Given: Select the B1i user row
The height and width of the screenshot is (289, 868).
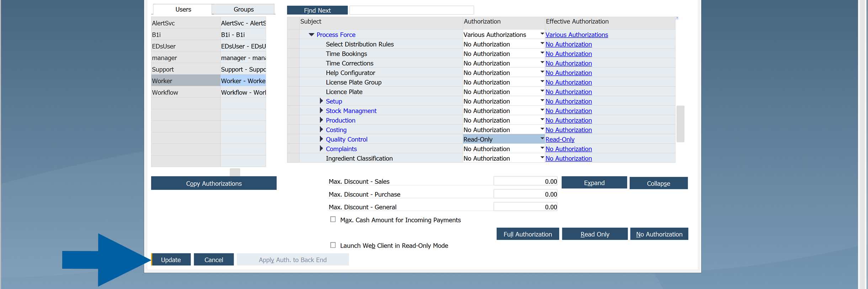Looking at the screenshot, I should (208, 34).
